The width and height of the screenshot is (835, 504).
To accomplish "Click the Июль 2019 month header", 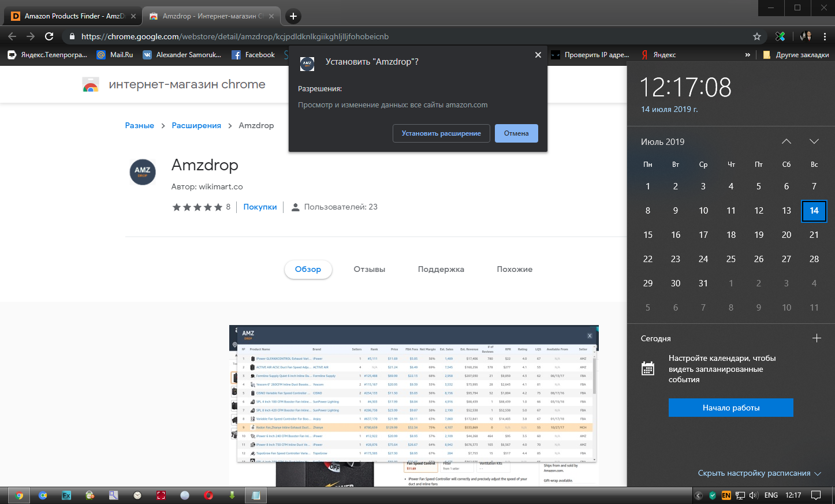I will (662, 141).
